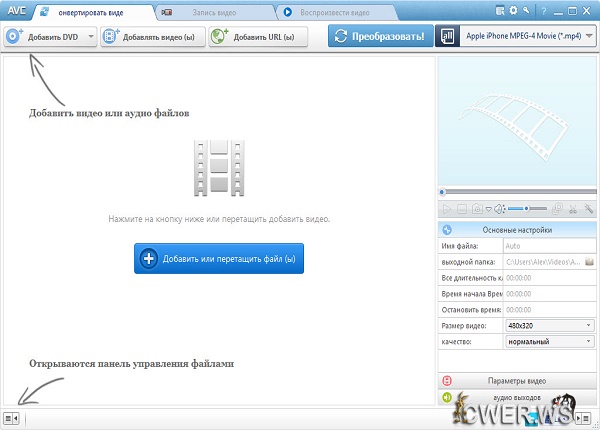Click the Добавить или перетащить файл (ы) button
The height and width of the screenshot is (430, 600).
(x=219, y=259)
